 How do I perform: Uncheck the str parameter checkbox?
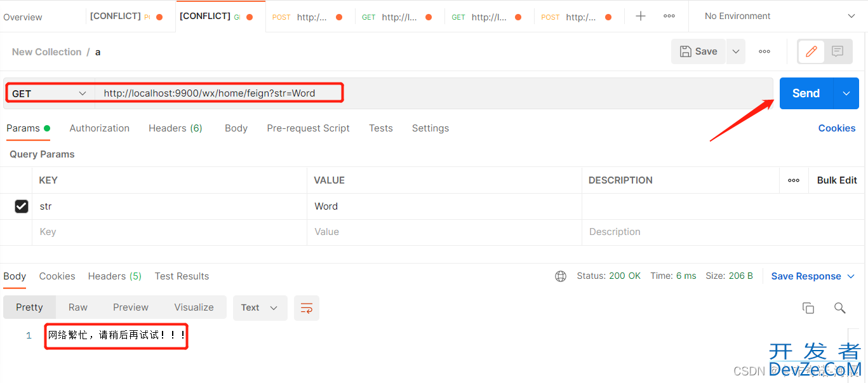22,206
